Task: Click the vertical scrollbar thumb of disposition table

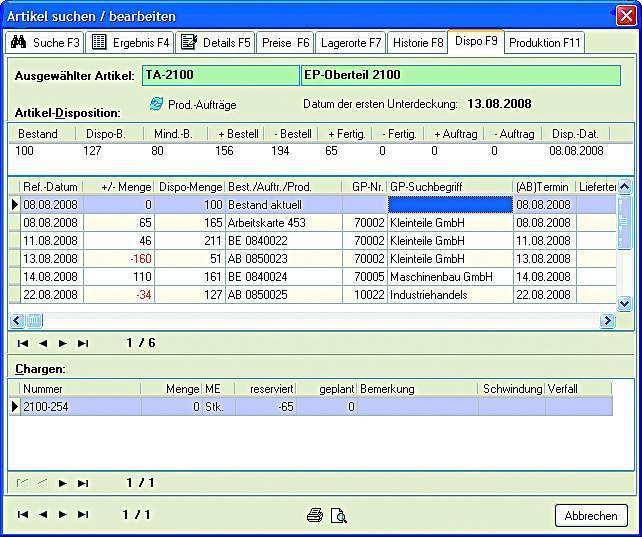Action: coord(624,221)
